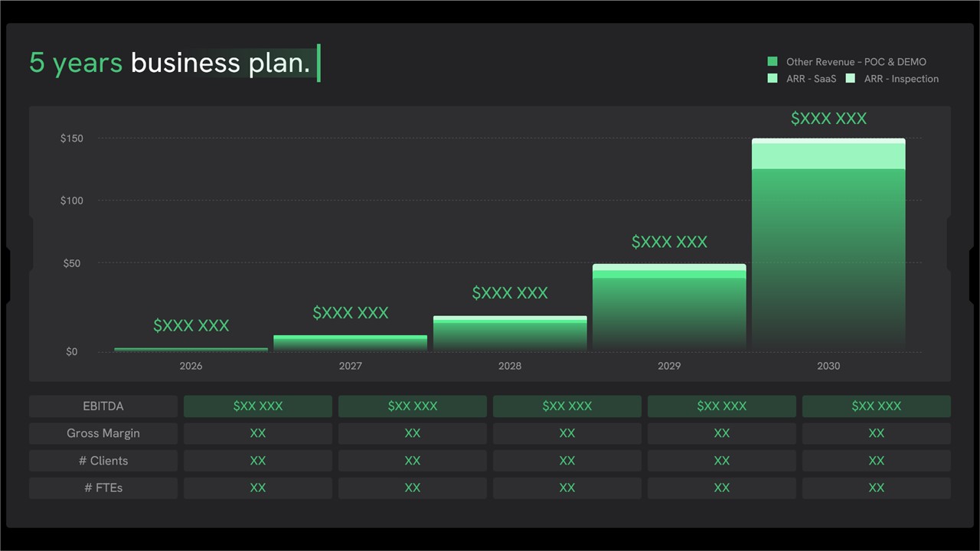980x551 pixels.
Task: Click the first XX cell in the # Clients row
Action: 258,461
